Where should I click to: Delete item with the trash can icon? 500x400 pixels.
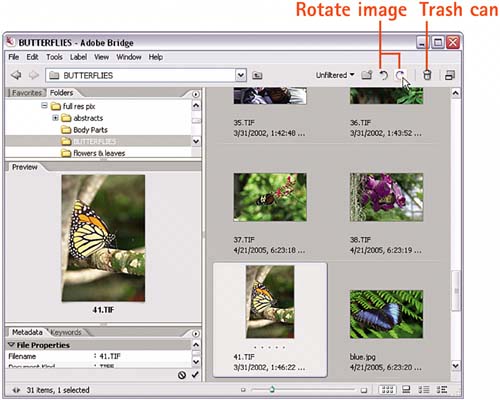[427, 75]
